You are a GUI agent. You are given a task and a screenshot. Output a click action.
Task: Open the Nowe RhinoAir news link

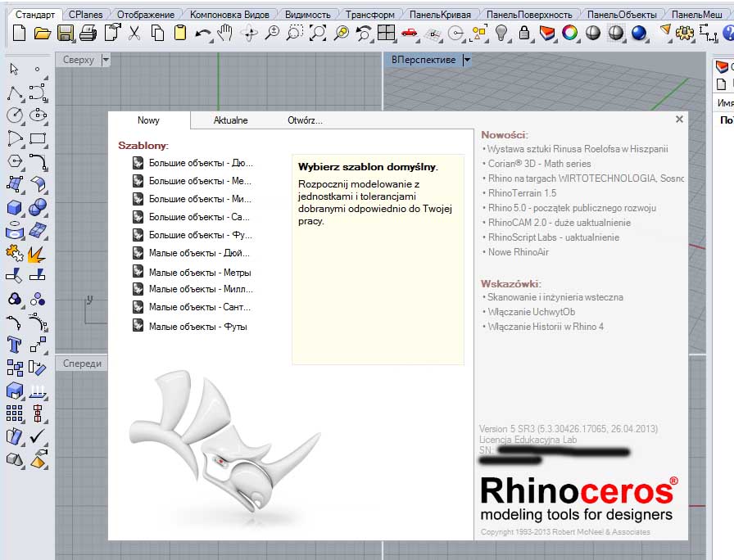point(519,252)
